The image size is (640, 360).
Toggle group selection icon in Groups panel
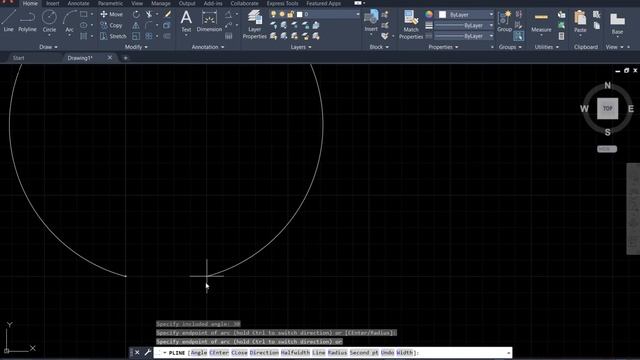pyautogui.click(x=518, y=36)
